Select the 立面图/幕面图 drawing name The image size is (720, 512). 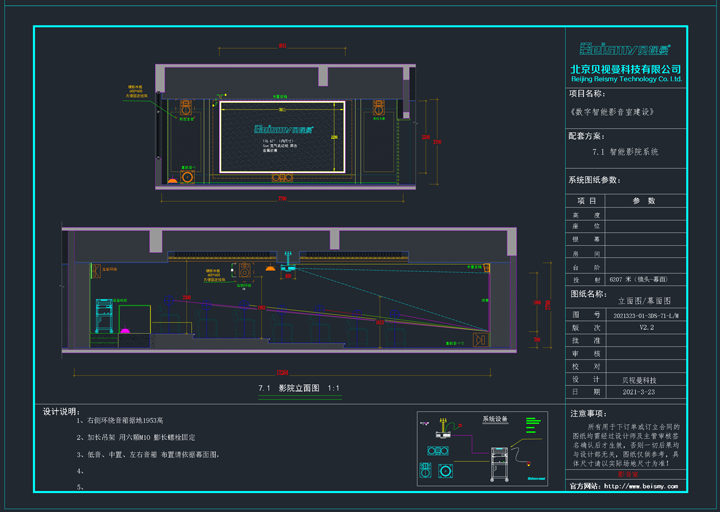tap(644, 301)
